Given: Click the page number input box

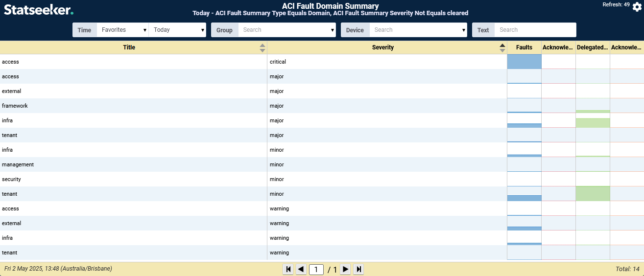Looking at the screenshot, I should (x=316, y=270).
